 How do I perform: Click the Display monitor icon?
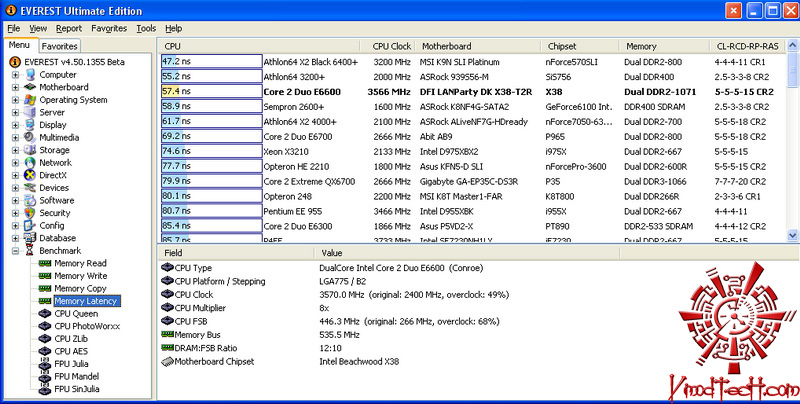[30, 125]
